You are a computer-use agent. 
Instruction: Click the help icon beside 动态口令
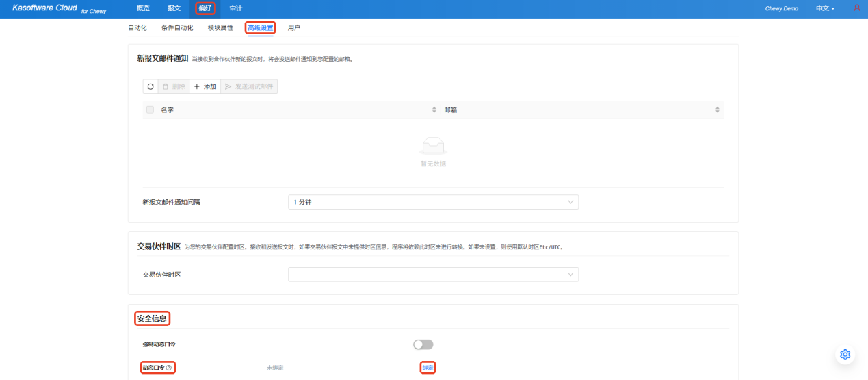click(x=169, y=368)
